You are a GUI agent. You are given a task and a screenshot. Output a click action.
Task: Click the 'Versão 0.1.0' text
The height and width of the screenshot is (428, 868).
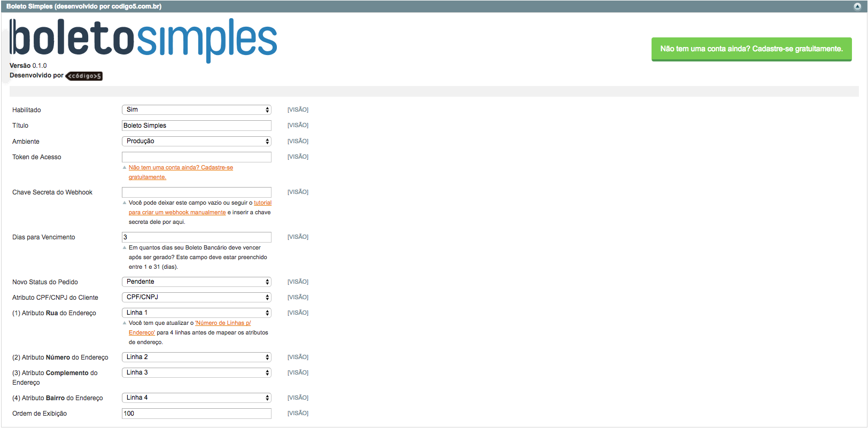28,66
